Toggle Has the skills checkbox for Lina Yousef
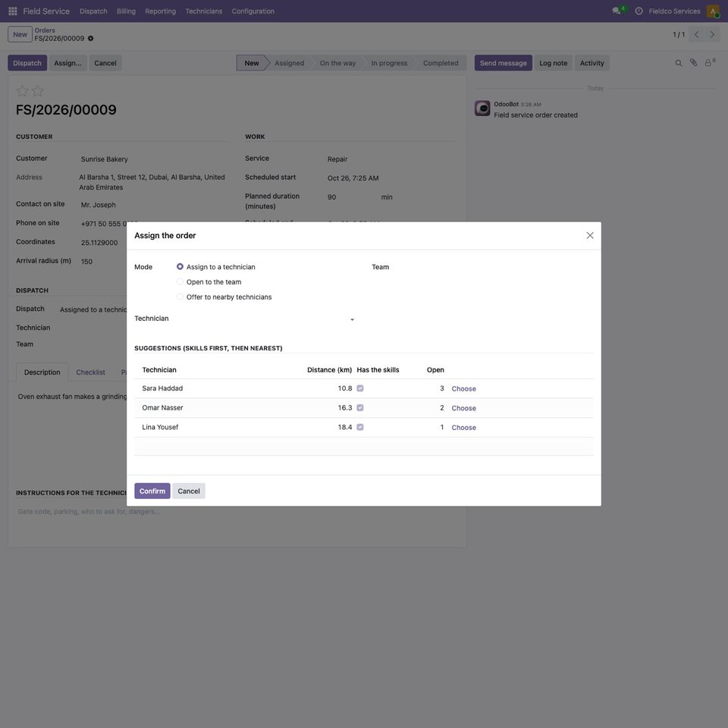Image resolution: width=728 pixels, height=728 pixels. click(360, 427)
